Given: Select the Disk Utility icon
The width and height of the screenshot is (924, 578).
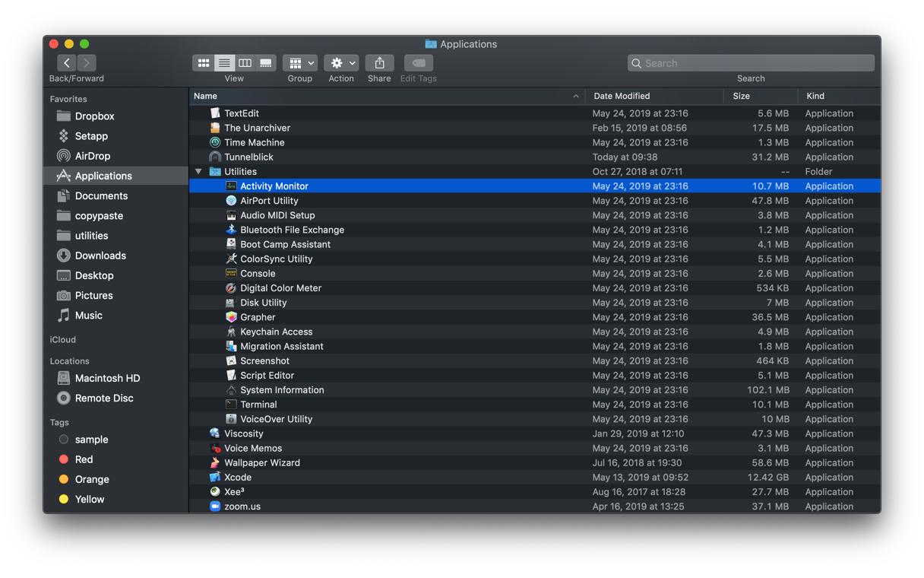Looking at the screenshot, I should (231, 303).
